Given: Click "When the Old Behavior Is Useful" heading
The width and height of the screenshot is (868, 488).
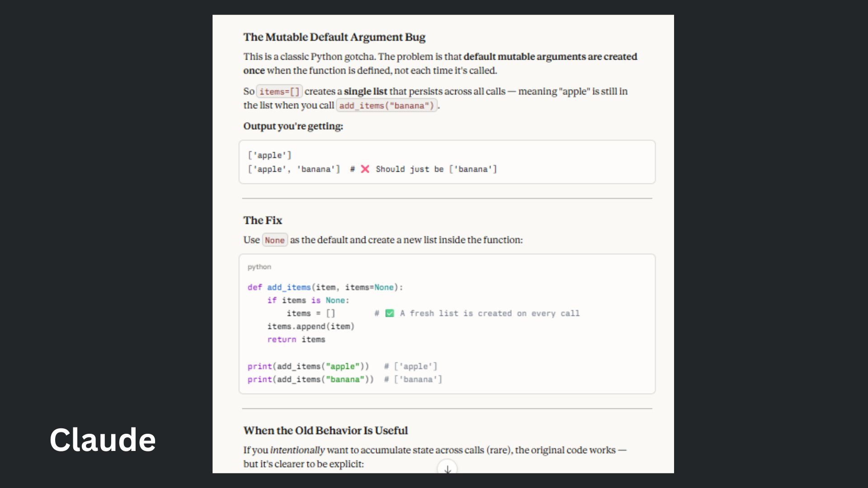Looking at the screenshot, I should 325,431.
